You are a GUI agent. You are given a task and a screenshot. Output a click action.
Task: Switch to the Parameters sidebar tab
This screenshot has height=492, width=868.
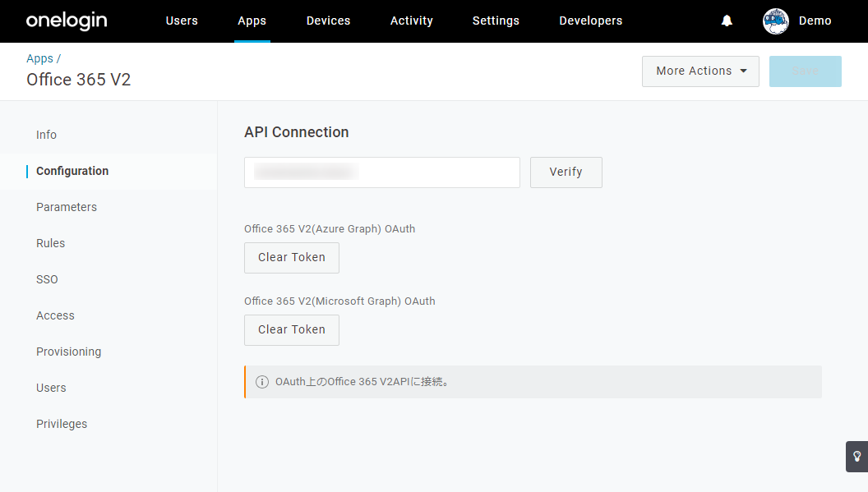[x=67, y=207]
